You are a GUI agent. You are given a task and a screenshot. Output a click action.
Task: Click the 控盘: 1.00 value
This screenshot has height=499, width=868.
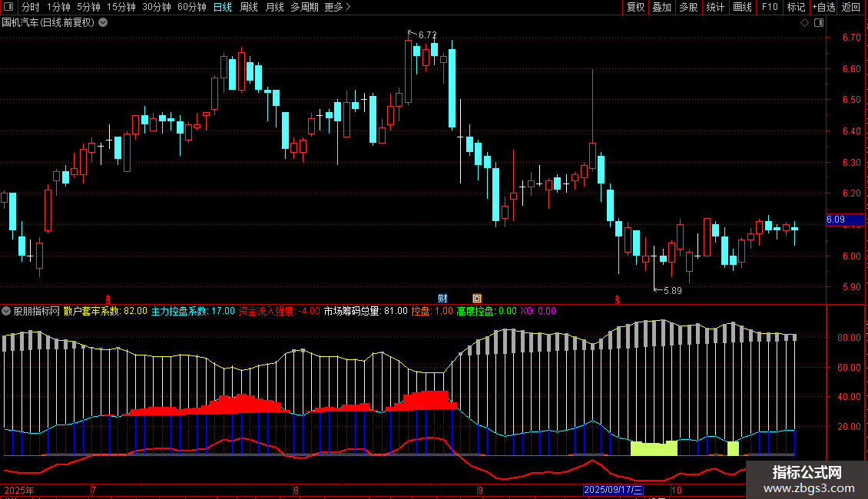(432, 311)
